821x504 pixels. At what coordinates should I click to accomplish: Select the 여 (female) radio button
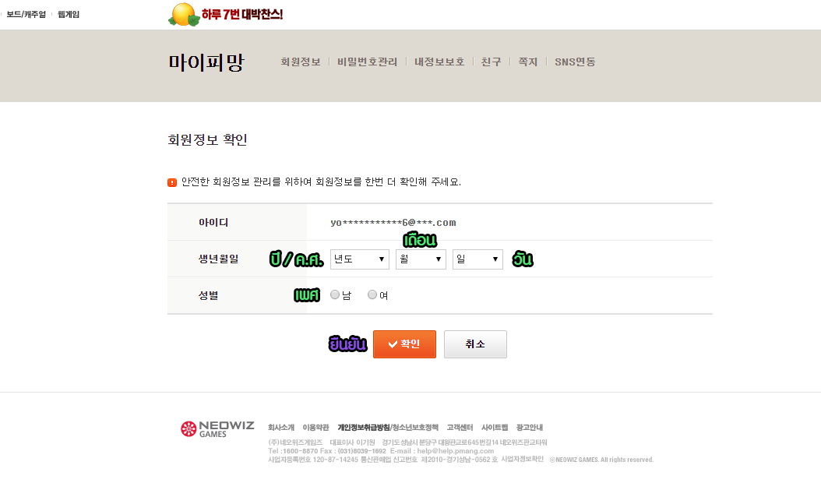click(372, 294)
